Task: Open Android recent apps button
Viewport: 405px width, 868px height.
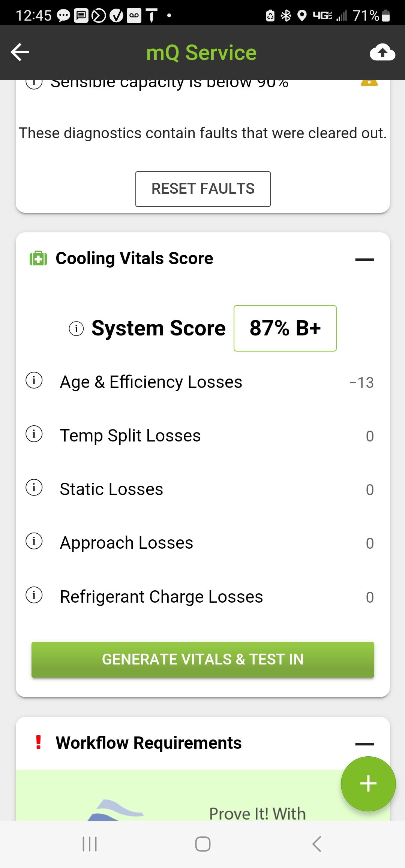Action: [90, 844]
